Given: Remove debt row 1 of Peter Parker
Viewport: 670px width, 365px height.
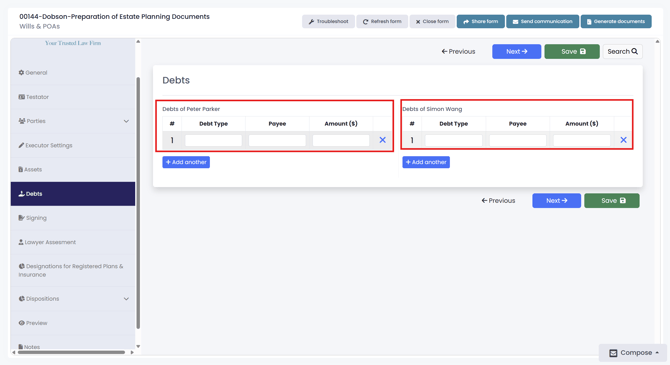Looking at the screenshot, I should (x=382, y=140).
